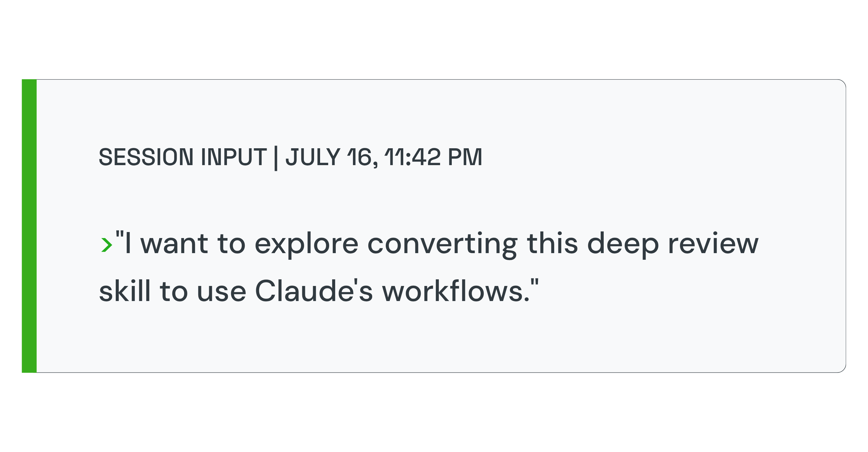Click the words "deep review"
Image resolution: width=868 pixels, height=452 pixels.
[673, 245]
